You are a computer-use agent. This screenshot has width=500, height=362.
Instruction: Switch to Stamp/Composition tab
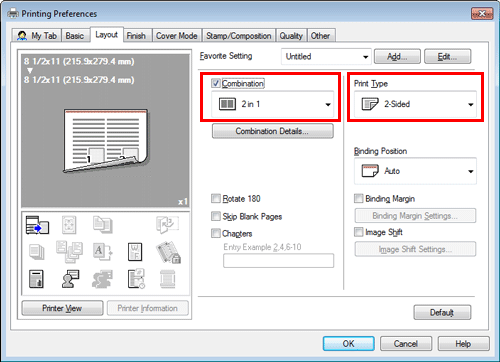[239, 36]
